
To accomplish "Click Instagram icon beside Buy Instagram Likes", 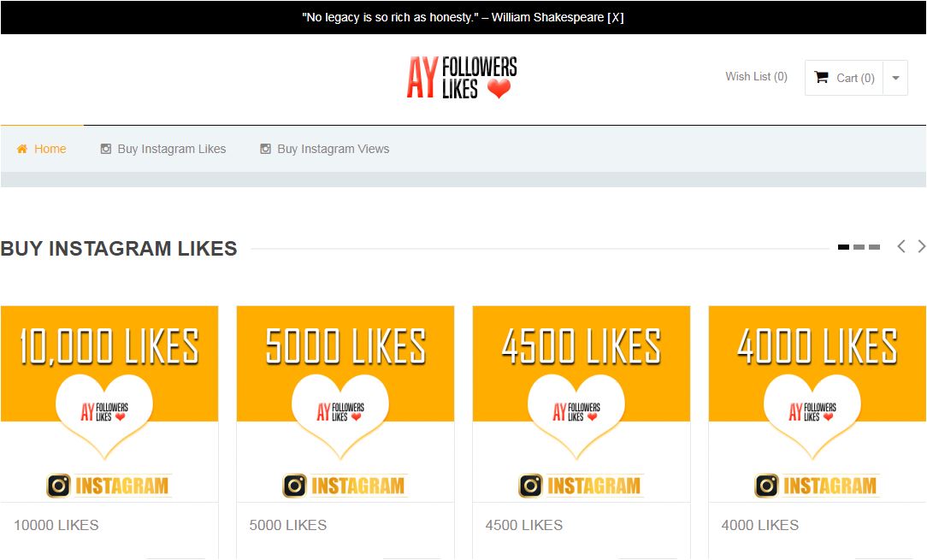I will pyautogui.click(x=106, y=149).
